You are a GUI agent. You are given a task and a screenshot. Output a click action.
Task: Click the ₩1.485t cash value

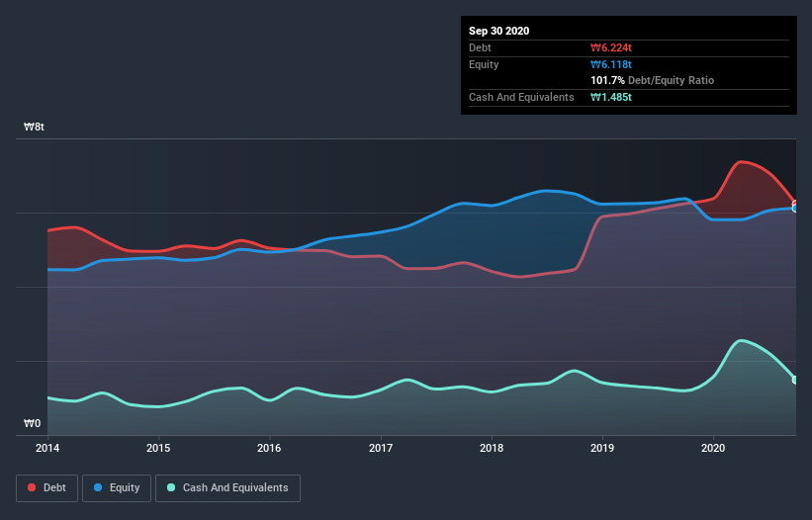coord(611,97)
